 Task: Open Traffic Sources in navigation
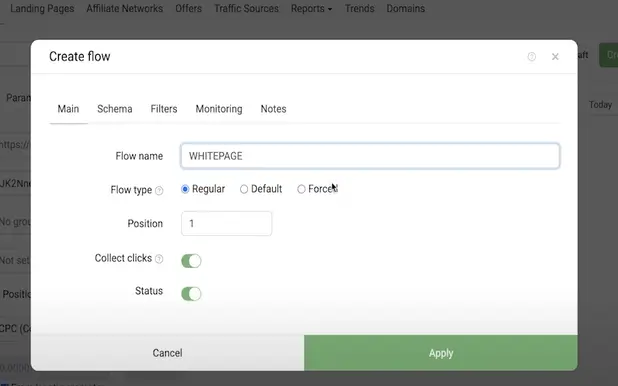pos(246,8)
